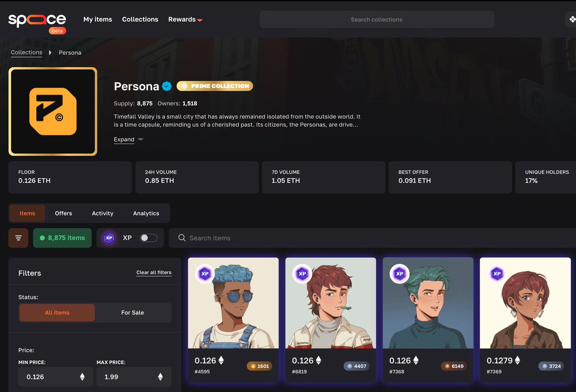Screen dimensions: 576x392
Task: Click the Unique Holders 17% card
Action: pos(546,177)
